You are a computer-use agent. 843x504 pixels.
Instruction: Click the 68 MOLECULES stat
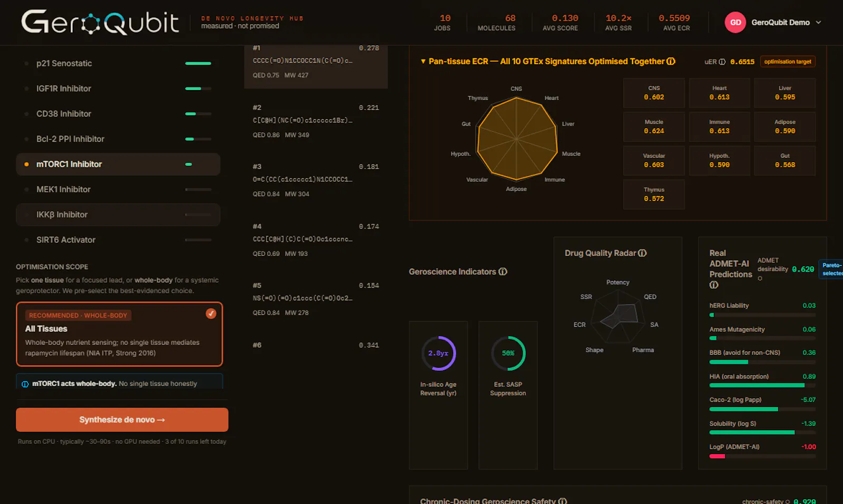[x=496, y=23]
